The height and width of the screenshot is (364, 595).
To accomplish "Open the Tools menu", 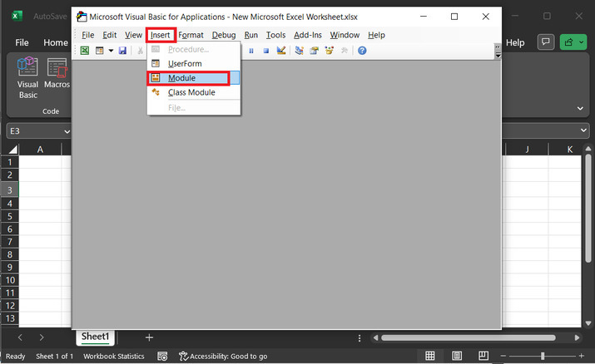I will coord(275,35).
